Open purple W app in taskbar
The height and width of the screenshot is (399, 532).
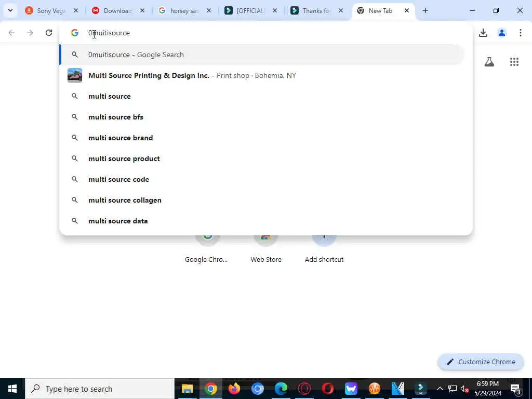tap(351, 389)
